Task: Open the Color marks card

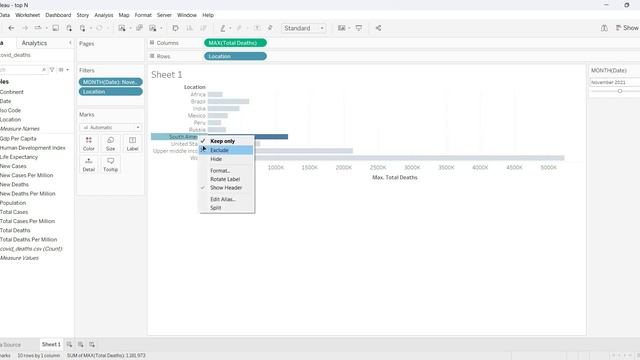Action: 89,144
